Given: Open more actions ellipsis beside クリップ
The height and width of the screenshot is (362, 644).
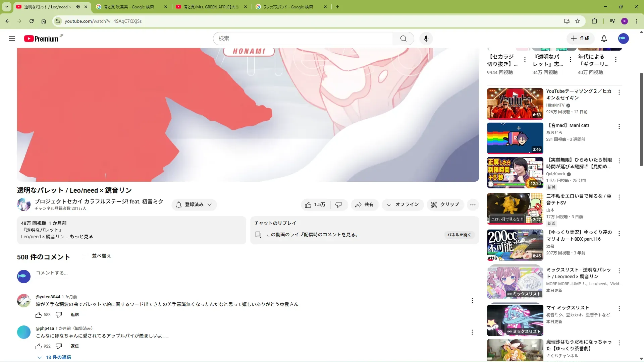Looking at the screenshot, I should [x=473, y=204].
